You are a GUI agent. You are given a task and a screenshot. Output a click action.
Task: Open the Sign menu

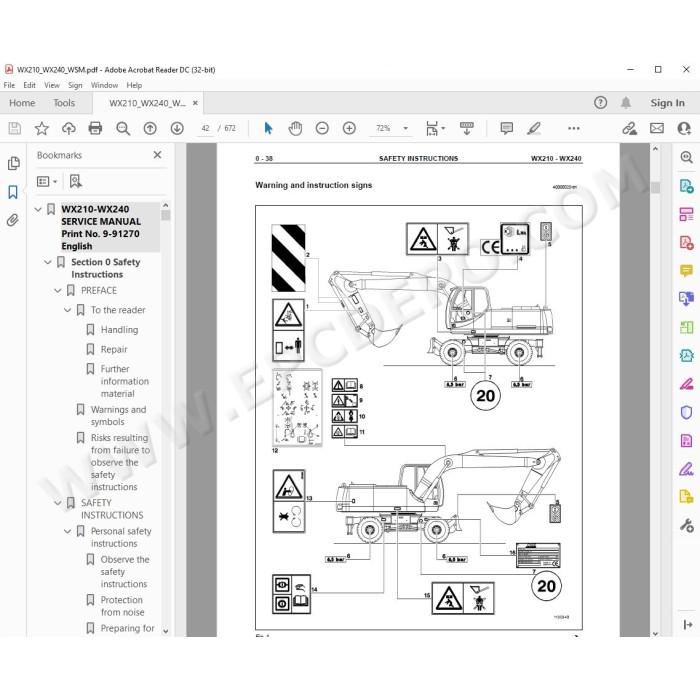(75, 85)
